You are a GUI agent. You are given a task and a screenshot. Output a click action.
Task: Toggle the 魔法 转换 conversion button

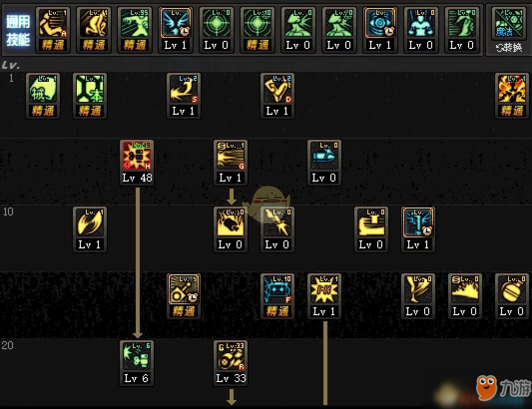(509, 30)
